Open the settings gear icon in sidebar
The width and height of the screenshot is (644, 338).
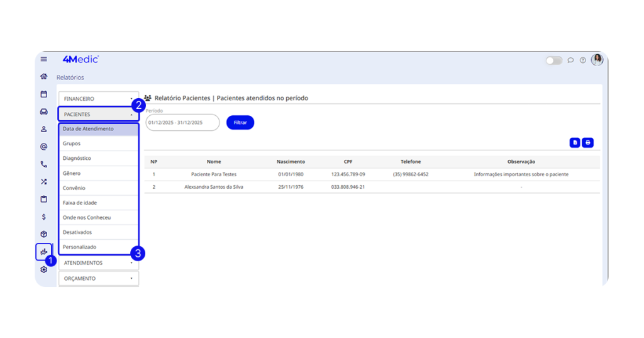coord(43,269)
